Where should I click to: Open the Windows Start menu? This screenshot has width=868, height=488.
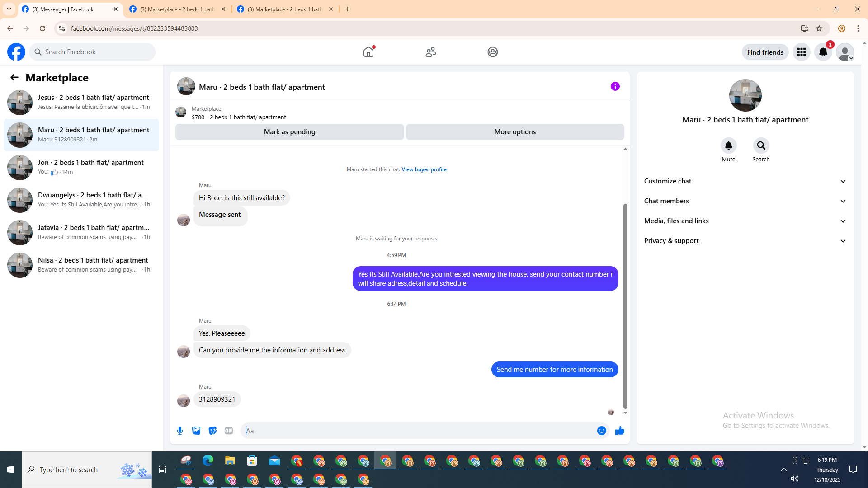pos(11,469)
